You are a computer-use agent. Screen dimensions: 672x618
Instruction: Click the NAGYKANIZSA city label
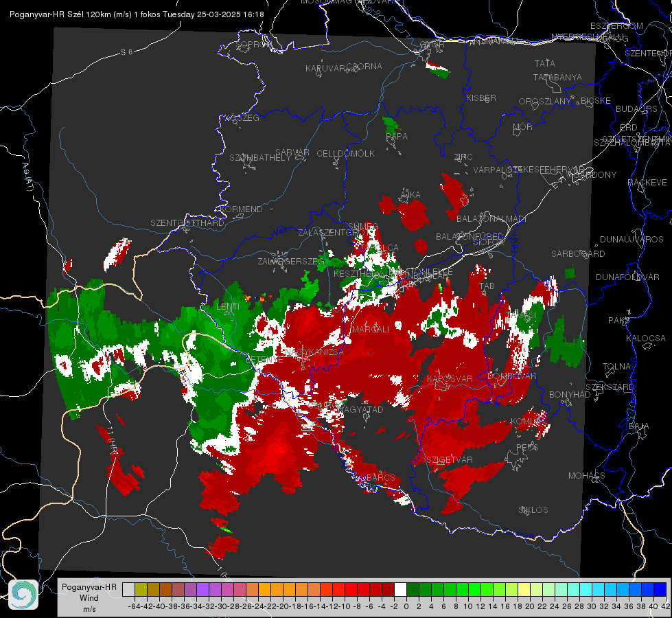(314, 352)
